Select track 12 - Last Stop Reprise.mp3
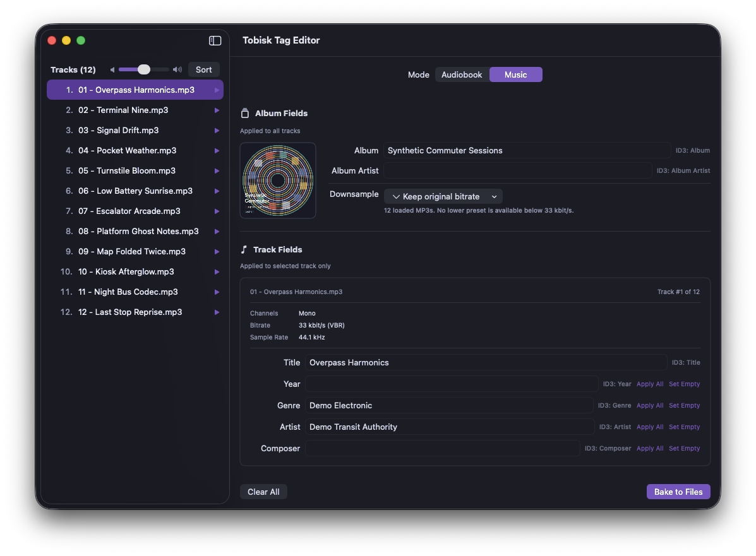The height and width of the screenshot is (556, 756). pyautogui.click(x=135, y=312)
